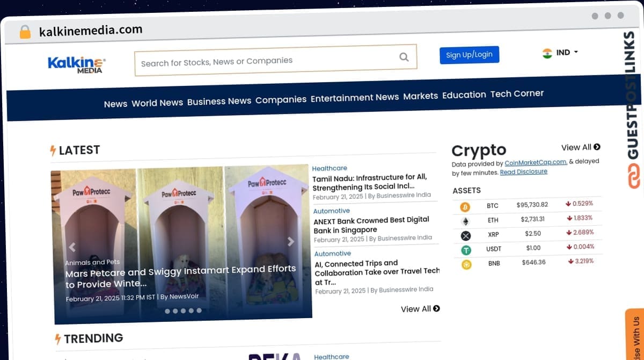The image size is (644, 360).
Task: Click the BNB price $646.36
Action: pos(533,262)
